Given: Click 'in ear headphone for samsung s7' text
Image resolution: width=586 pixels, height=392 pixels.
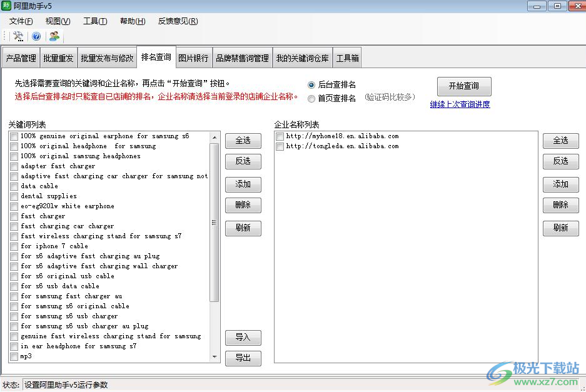Looking at the screenshot, I should pos(78,346).
